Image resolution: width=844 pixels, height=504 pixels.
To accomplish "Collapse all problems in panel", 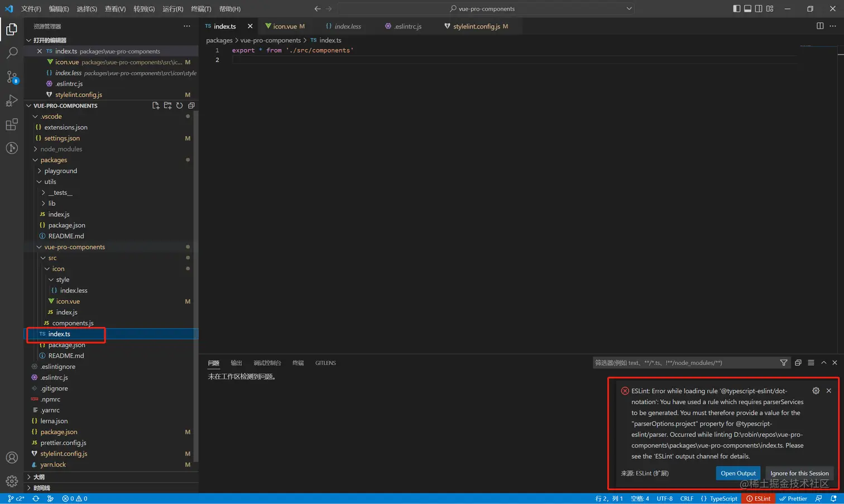I will pyautogui.click(x=798, y=363).
